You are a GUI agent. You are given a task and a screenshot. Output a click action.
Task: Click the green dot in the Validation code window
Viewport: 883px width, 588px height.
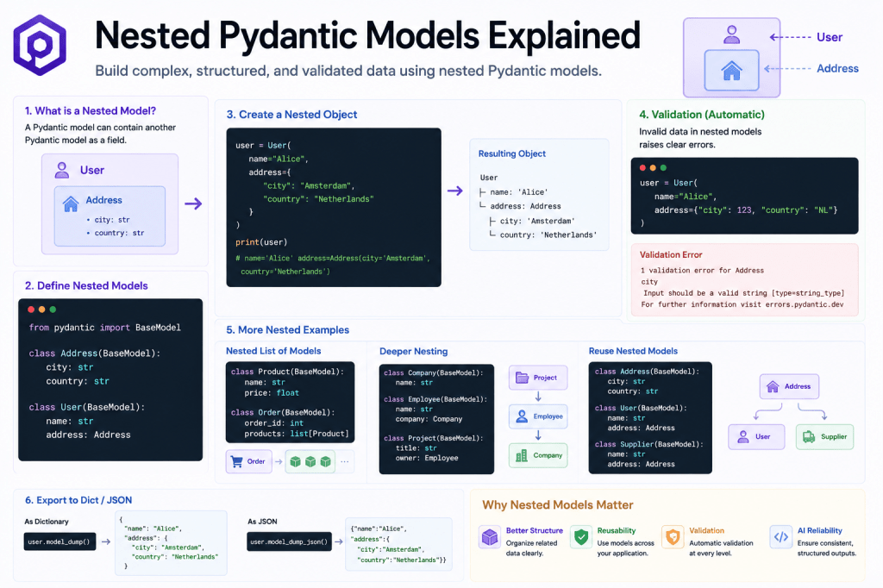point(663,168)
